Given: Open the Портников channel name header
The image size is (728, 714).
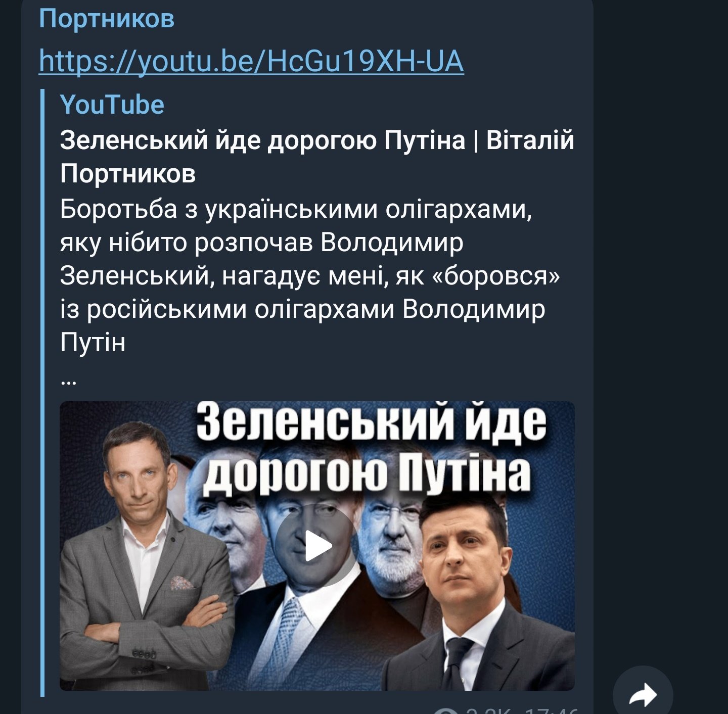Looking at the screenshot, I should (107, 19).
